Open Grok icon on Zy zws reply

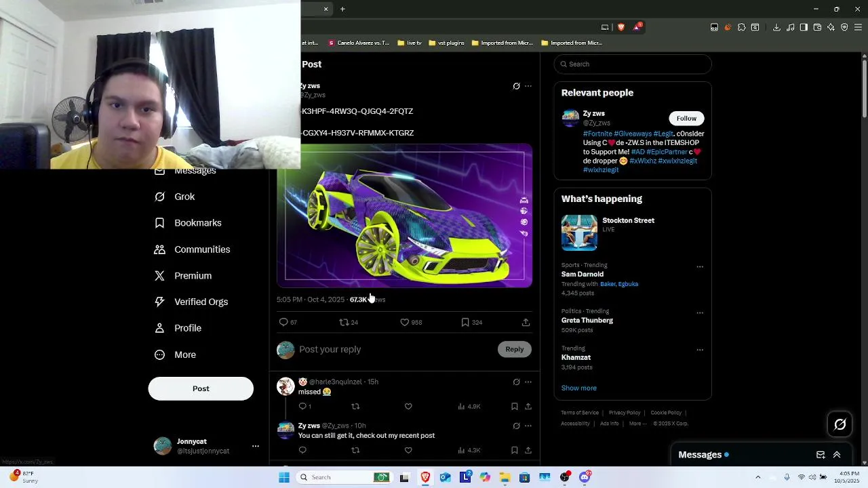pyautogui.click(x=516, y=426)
